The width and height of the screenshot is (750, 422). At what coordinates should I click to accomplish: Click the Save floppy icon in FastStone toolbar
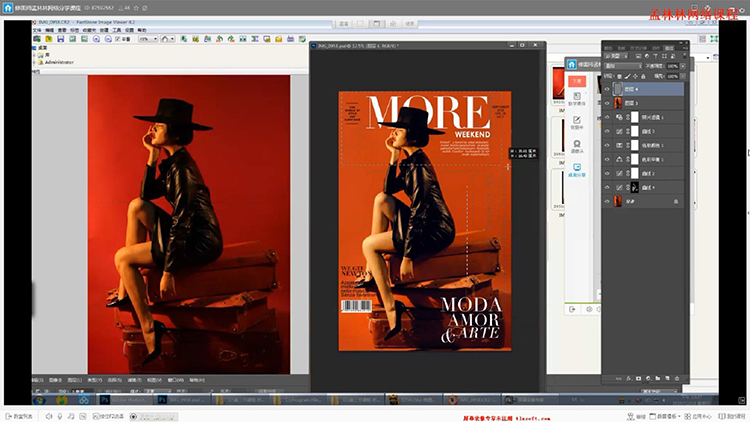pyautogui.click(x=60, y=39)
